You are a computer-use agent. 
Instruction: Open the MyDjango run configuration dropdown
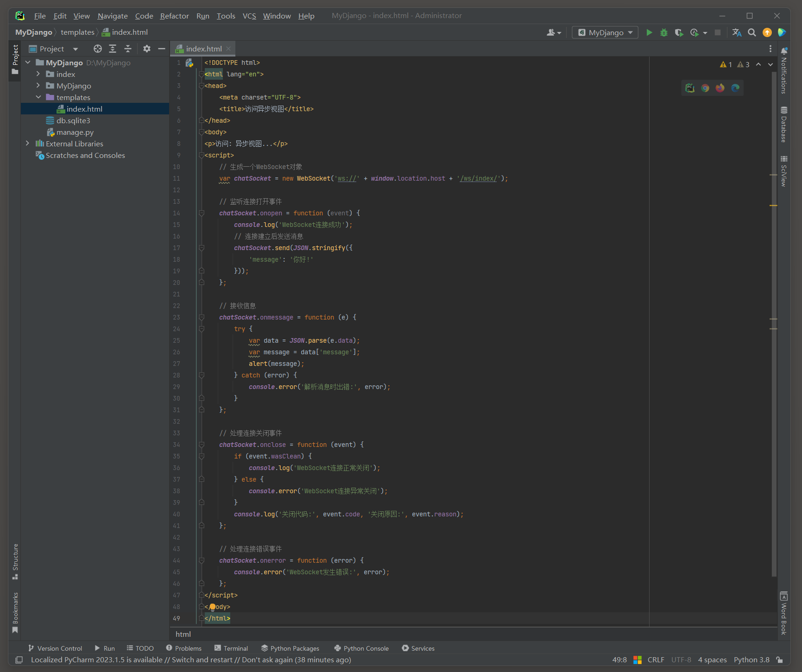click(605, 32)
